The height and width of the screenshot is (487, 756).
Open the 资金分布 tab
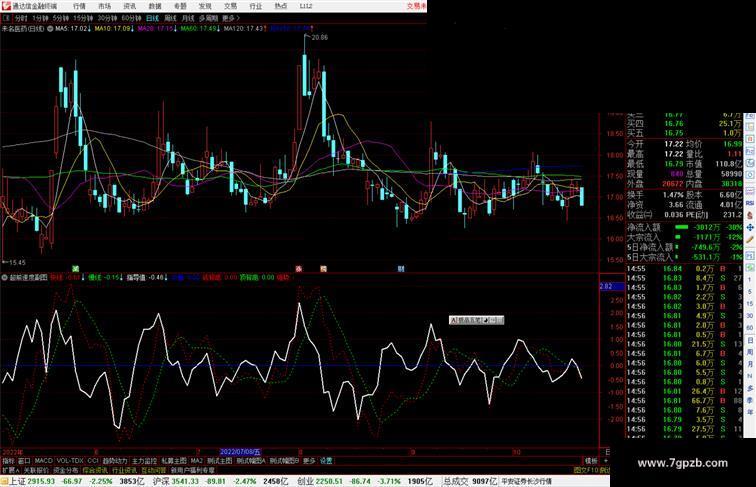[66, 470]
